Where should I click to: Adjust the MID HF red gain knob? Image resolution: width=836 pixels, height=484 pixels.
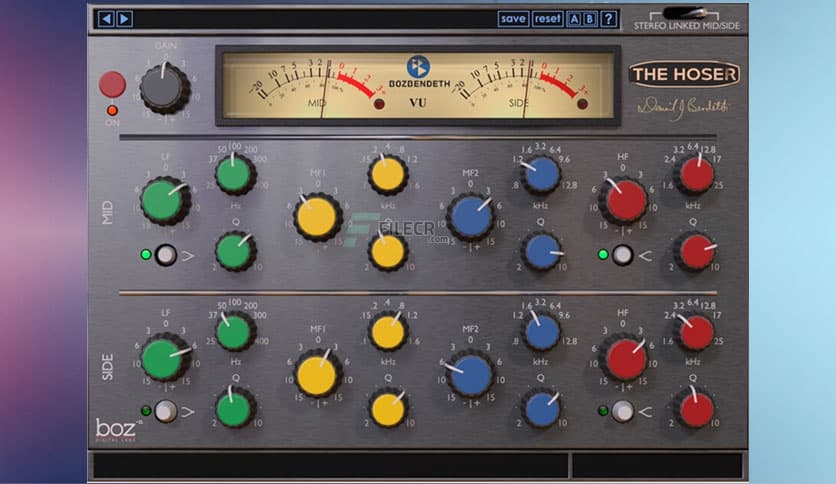623,201
